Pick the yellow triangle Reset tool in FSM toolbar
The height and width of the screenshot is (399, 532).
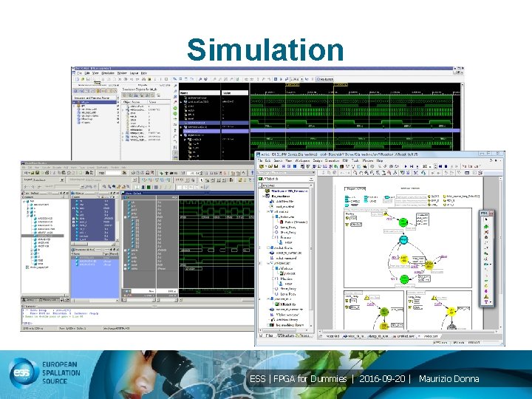coord(486,296)
